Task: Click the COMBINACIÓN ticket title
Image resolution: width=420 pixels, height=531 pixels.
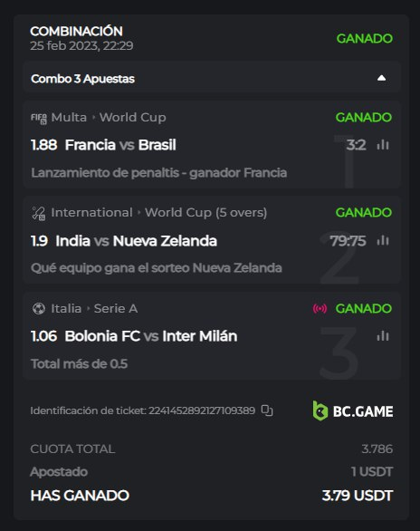Action: coord(76,31)
